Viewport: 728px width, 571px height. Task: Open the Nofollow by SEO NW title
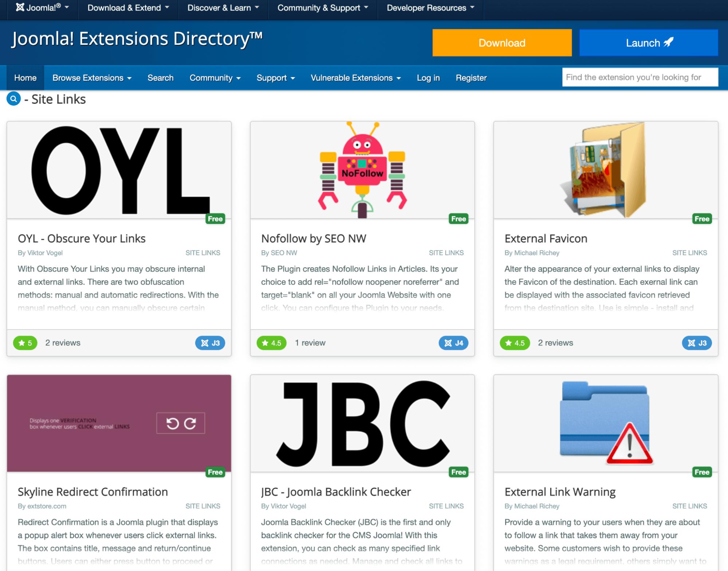pyautogui.click(x=314, y=239)
